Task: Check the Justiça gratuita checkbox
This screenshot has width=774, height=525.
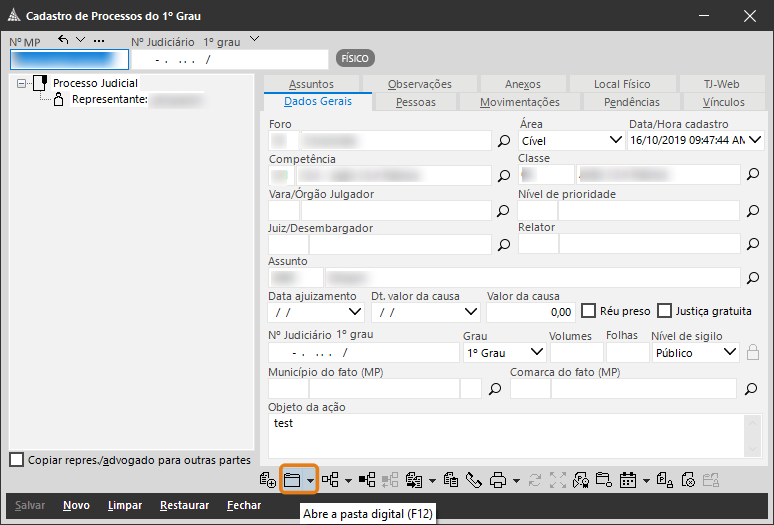Action: (x=666, y=311)
